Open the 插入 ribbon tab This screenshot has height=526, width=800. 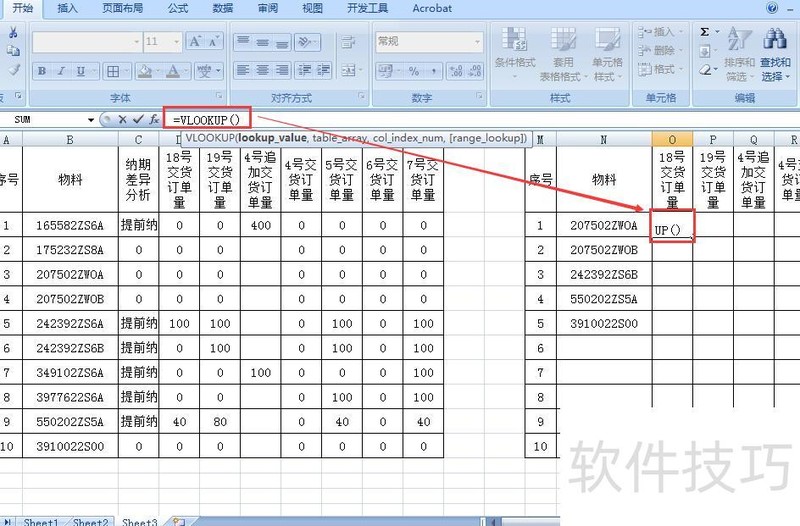pos(67,8)
